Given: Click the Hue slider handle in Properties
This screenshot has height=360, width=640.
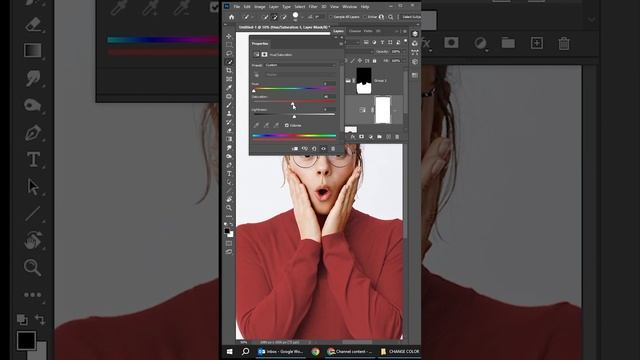Looking at the screenshot, I should pos(253,91).
